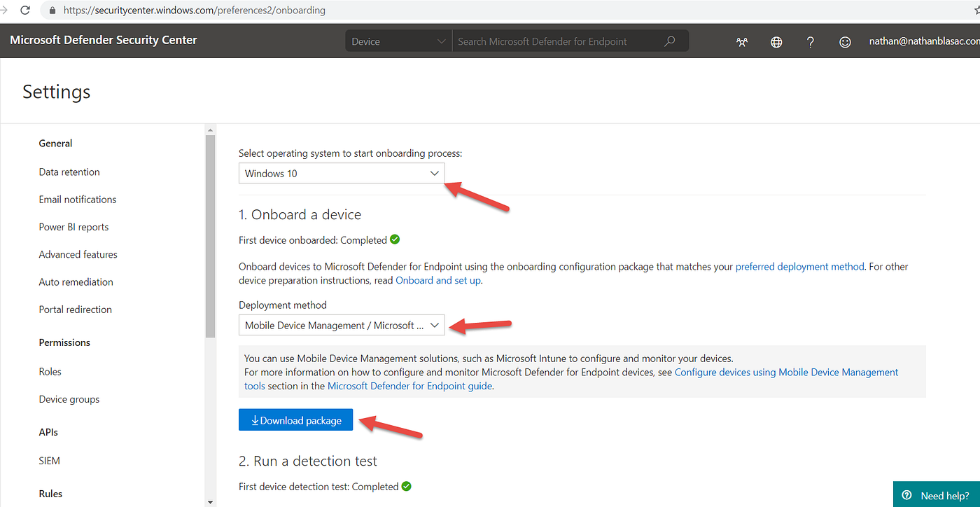Image resolution: width=980 pixels, height=507 pixels.
Task: Open the community icon in the top bar
Action: coord(741,41)
